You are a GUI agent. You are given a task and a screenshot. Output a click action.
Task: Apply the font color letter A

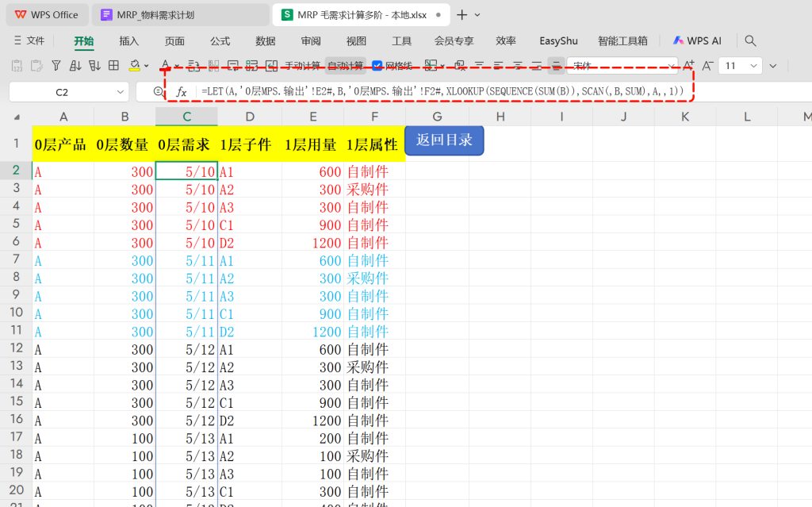point(165,65)
